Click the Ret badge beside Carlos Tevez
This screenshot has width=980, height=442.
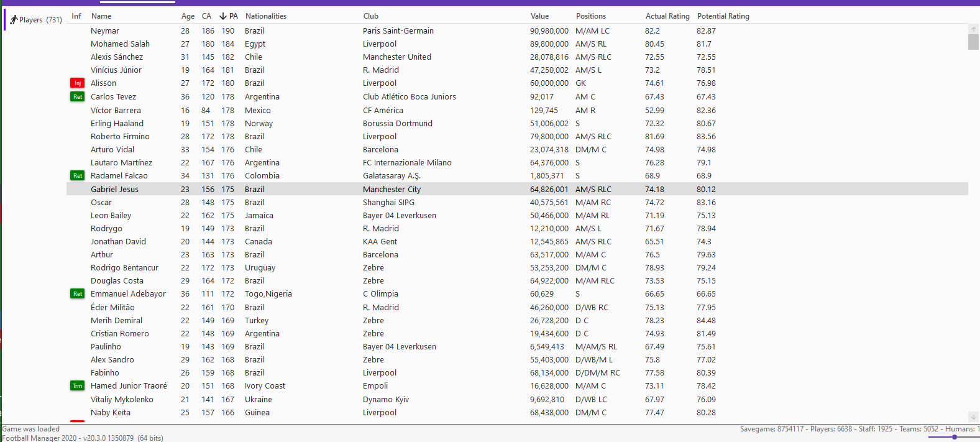pyautogui.click(x=77, y=97)
